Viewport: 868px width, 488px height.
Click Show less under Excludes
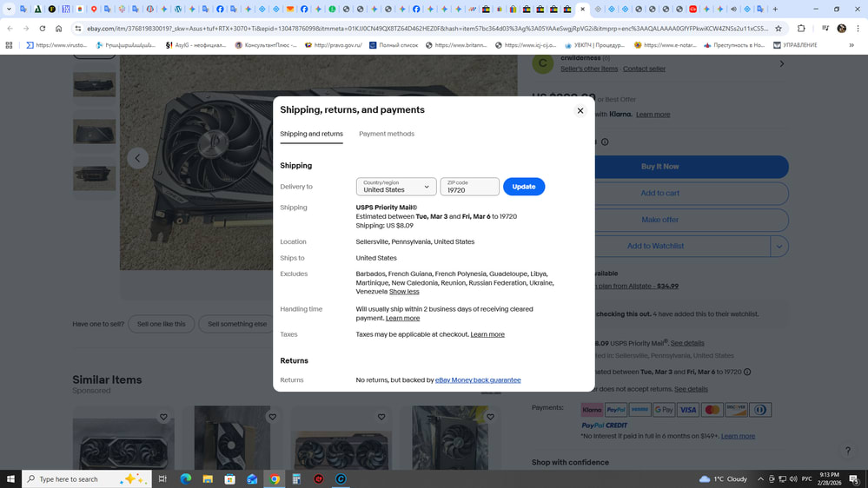pos(404,292)
